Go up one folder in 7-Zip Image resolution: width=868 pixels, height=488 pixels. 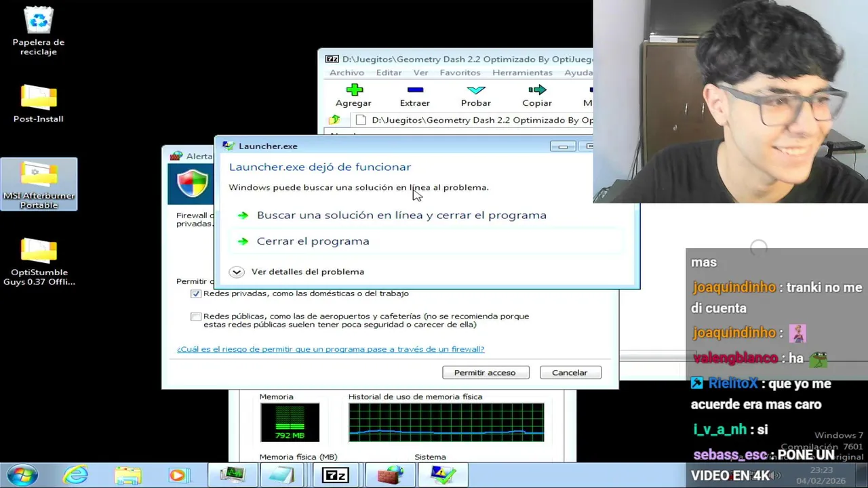(x=334, y=120)
